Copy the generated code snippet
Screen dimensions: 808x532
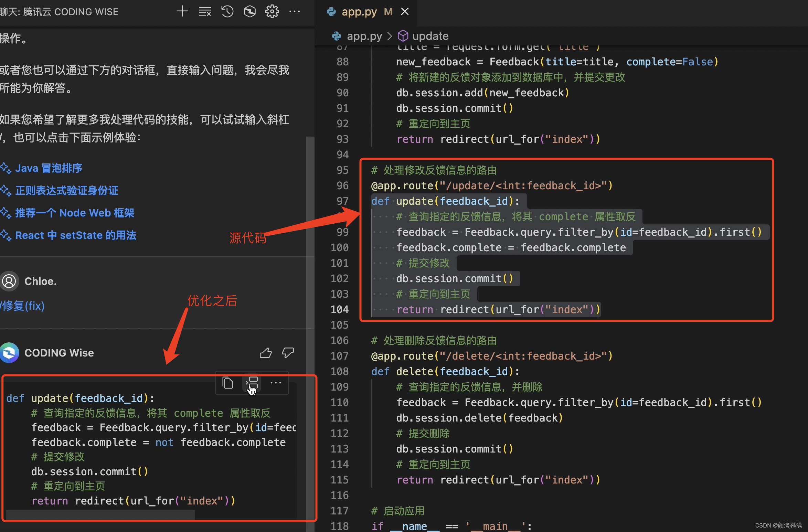pyautogui.click(x=227, y=383)
